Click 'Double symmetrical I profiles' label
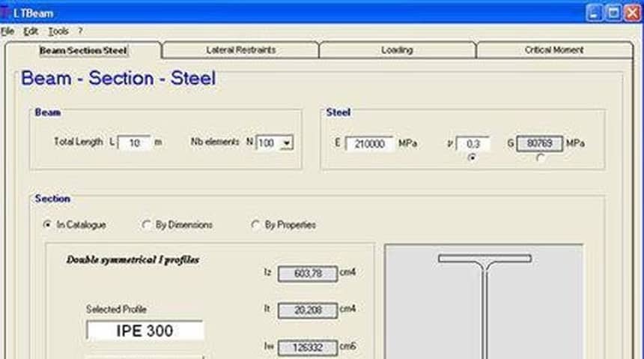Image resolution: width=644 pixels, height=359 pixels. coord(133,260)
